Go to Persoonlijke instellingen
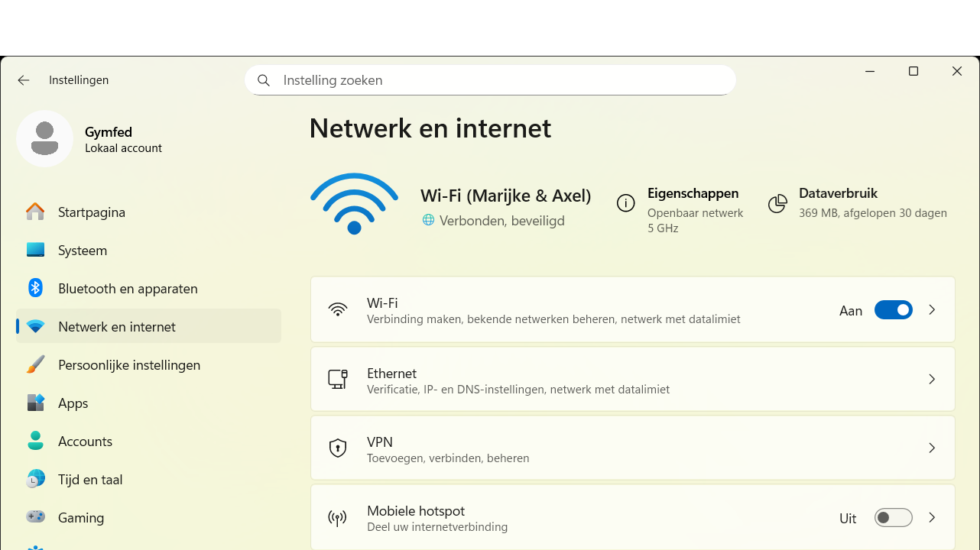Viewport: 980px width, 550px height. 129,365
